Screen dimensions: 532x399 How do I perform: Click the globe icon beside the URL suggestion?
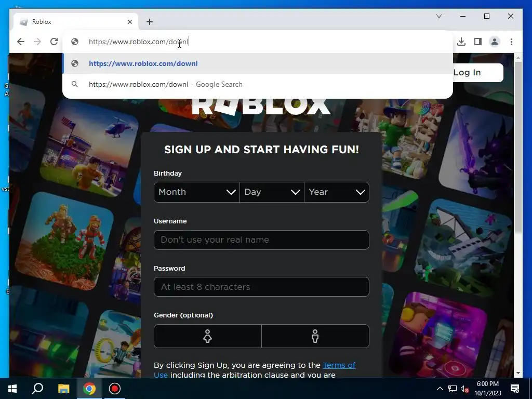click(75, 63)
